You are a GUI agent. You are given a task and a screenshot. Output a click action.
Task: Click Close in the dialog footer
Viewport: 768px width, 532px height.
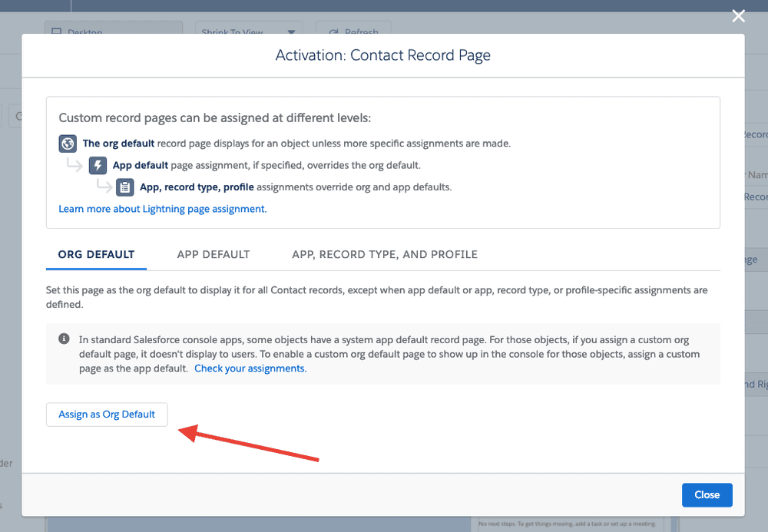(x=707, y=494)
